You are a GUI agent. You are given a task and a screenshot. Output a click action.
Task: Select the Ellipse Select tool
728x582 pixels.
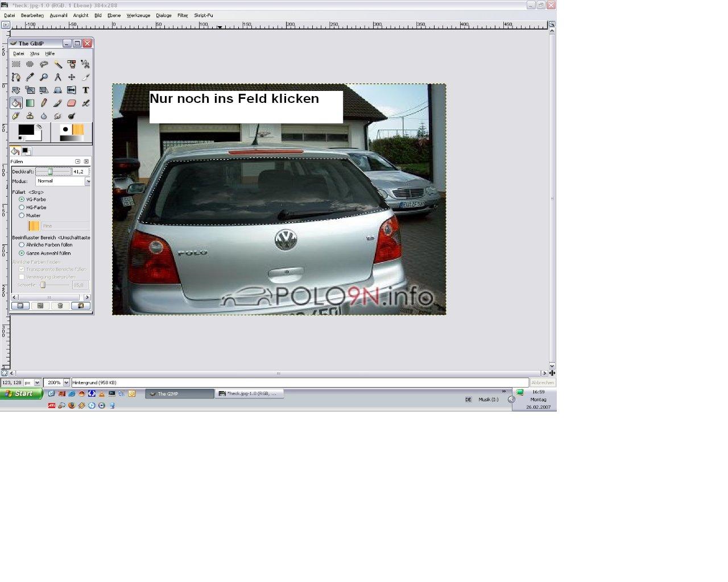[x=30, y=64]
